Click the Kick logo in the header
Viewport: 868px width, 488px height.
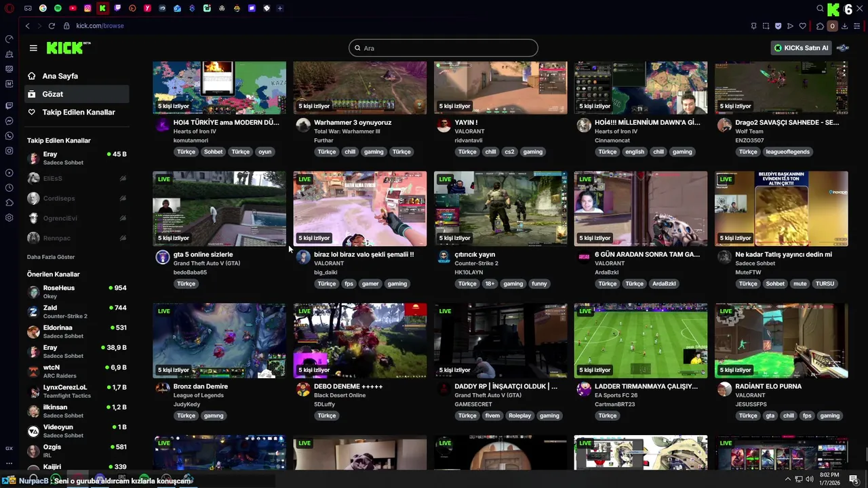[68, 47]
